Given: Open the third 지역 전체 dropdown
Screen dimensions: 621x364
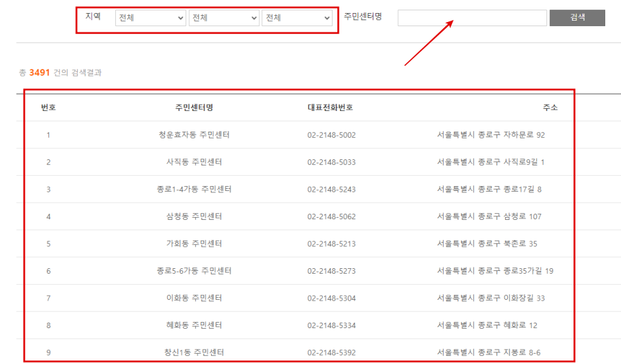Looking at the screenshot, I should (x=297, y=18).
